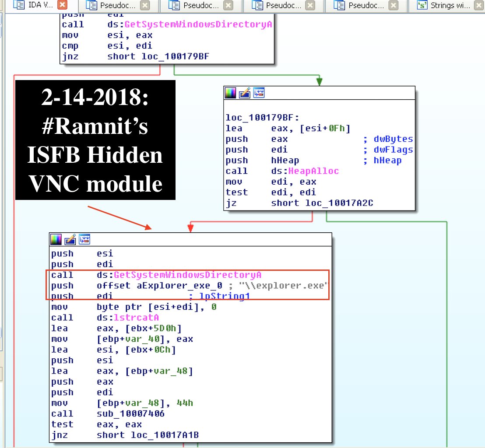Click jump target loc_10017A1B
The width and height of the screenshot is (485, 448).
tap(165, 435)
